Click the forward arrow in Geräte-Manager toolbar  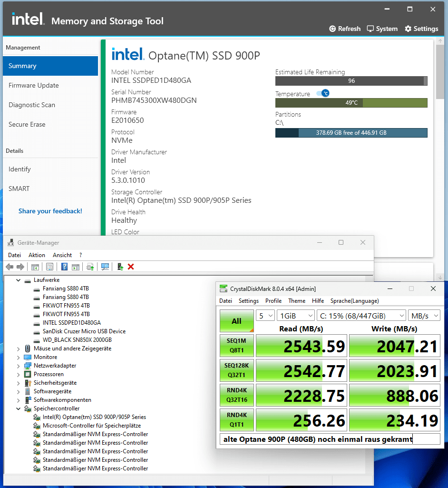(20, 267)
